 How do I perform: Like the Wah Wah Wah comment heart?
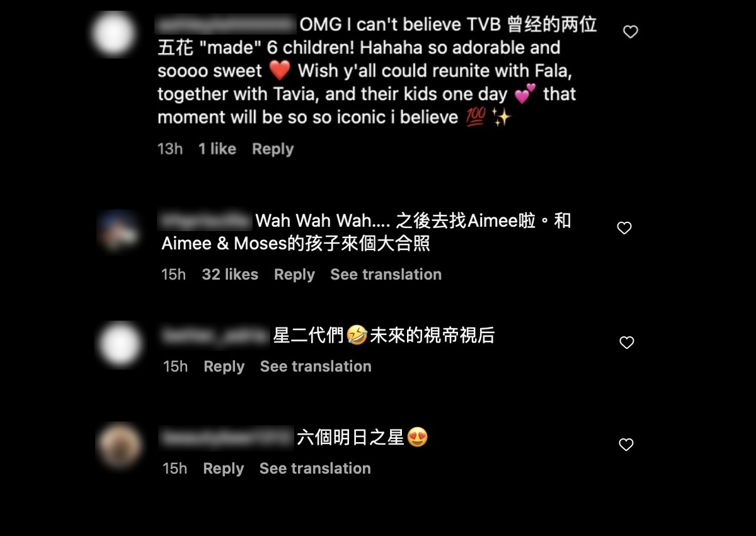click(x=624, y=228)
